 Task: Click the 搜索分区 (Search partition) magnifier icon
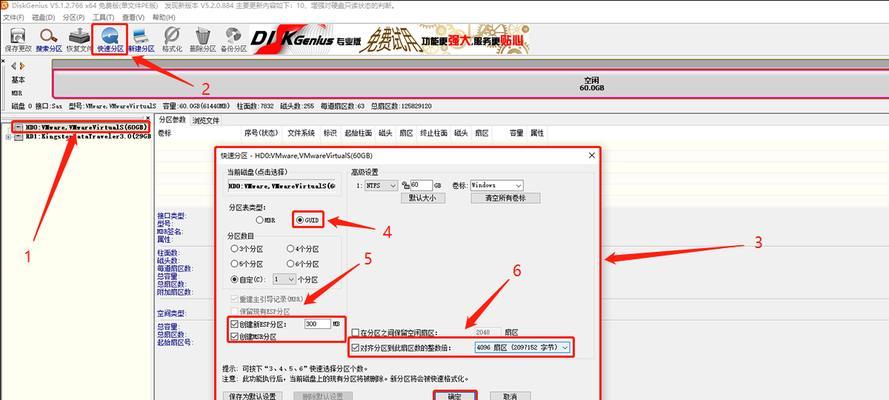click(x=48, y=40)
